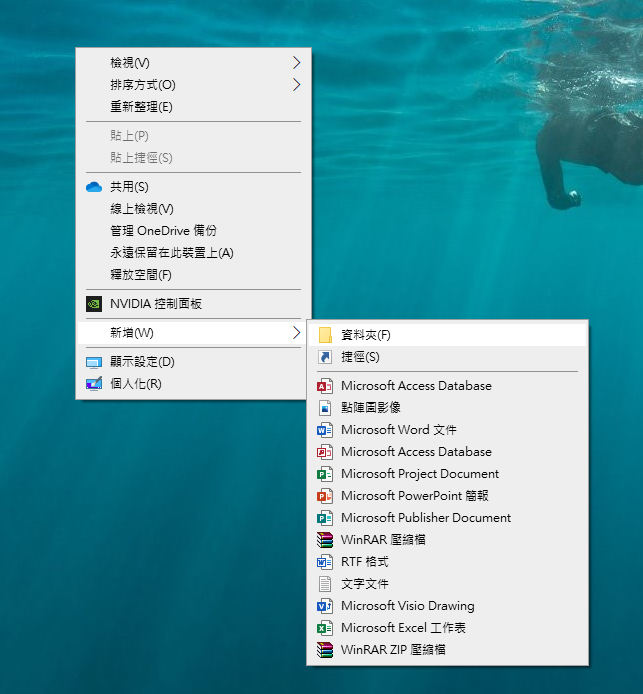Open 管理 OneDrive 備份
643x694 pixels.
(193, 231)
